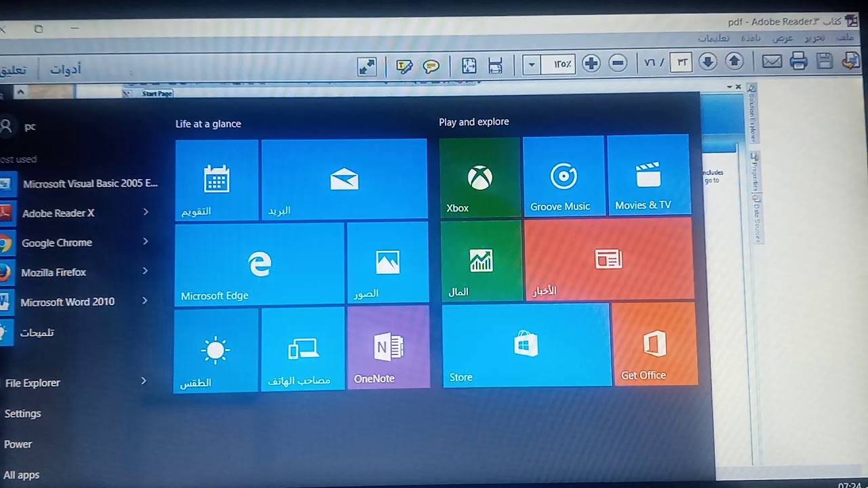Open the Phone Companion (مصاحب الهاتف) tile

point(302,349)
